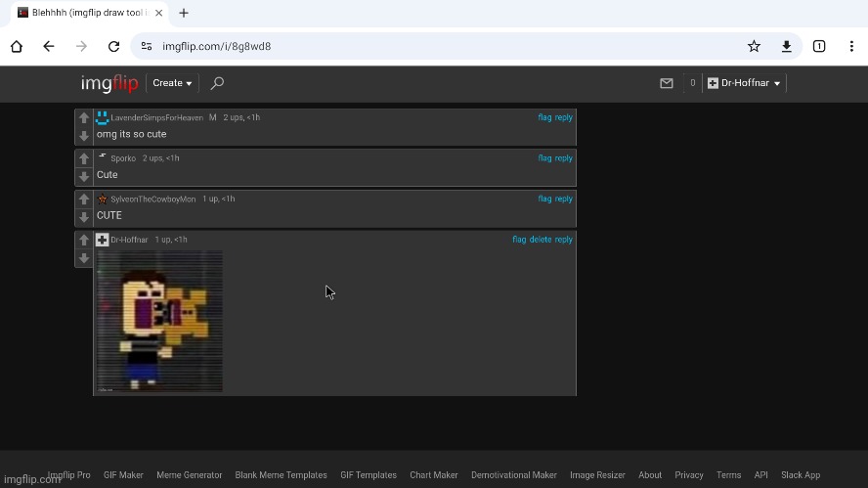Open the Dr-Hoffnar user dropdown
Viewport: 868px width, 488px height.
pyautogui.click(x=745, y=83)
